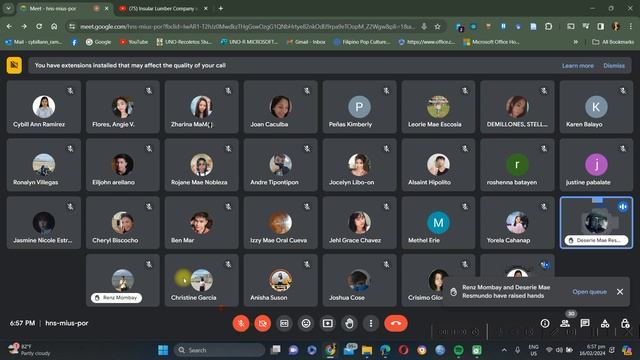
Task: Open the browser home page
Action: [x=54, y=27]
